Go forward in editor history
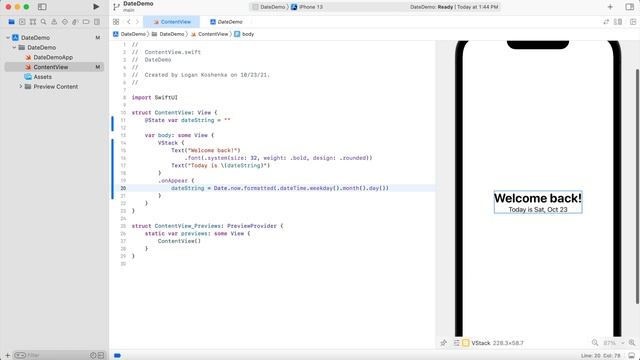The image size is (640, 360). click(137, 22)
